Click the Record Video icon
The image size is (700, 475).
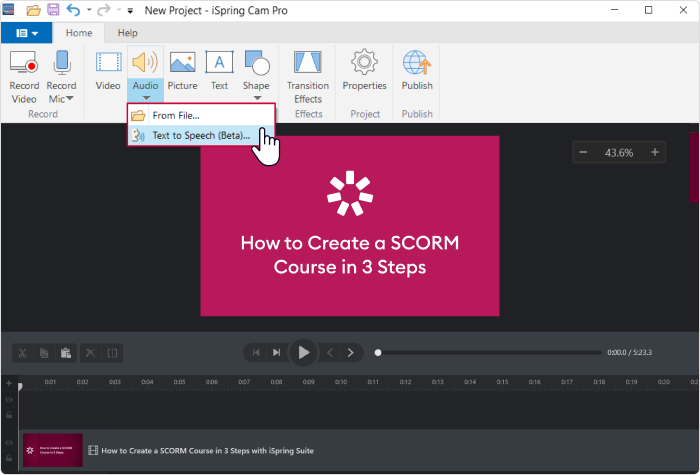pyautogui.click(x=24, y=62)
